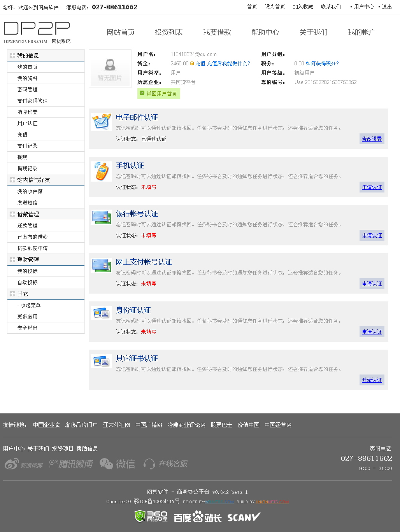This screenshot has width=400, height=532.
Task: Toggle the 理财管理 section expander
Action: 12,260
